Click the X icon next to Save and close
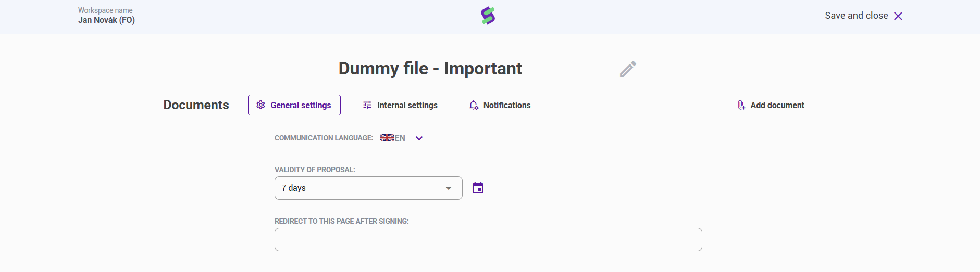 [898, 16]
